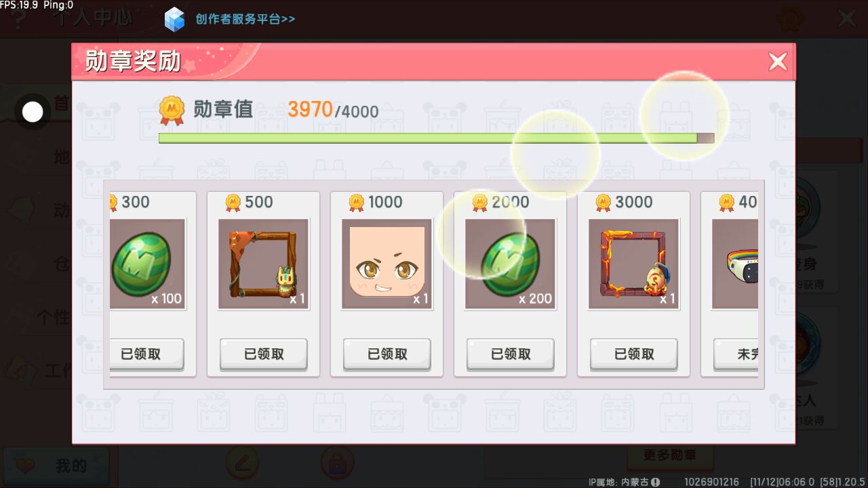Click the medal icon next to 500
Viewport: 868px width, 488px height.
pos(233,202)
